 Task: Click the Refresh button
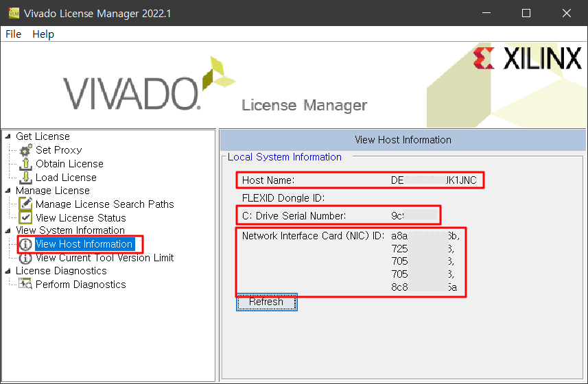point(267,302)
